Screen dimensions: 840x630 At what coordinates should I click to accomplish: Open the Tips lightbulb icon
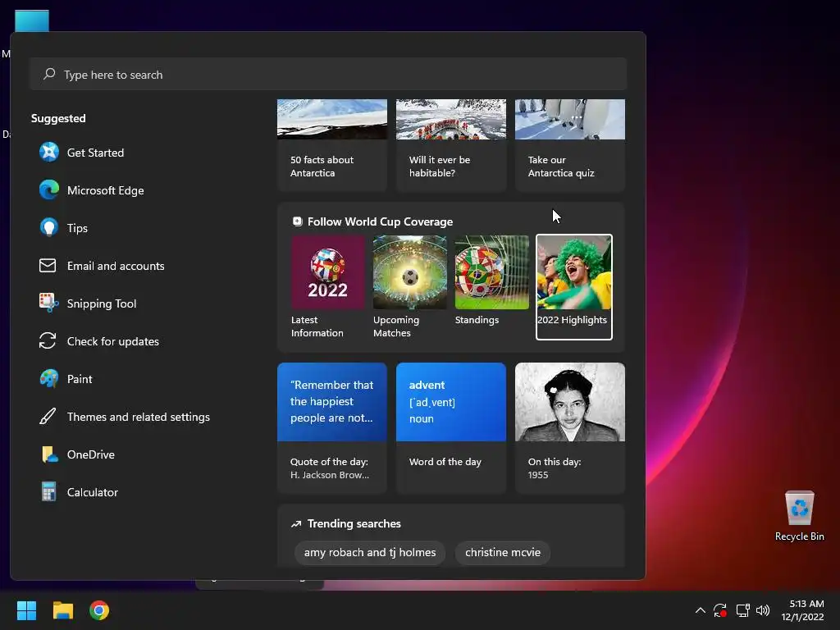[x=48, y=228]
